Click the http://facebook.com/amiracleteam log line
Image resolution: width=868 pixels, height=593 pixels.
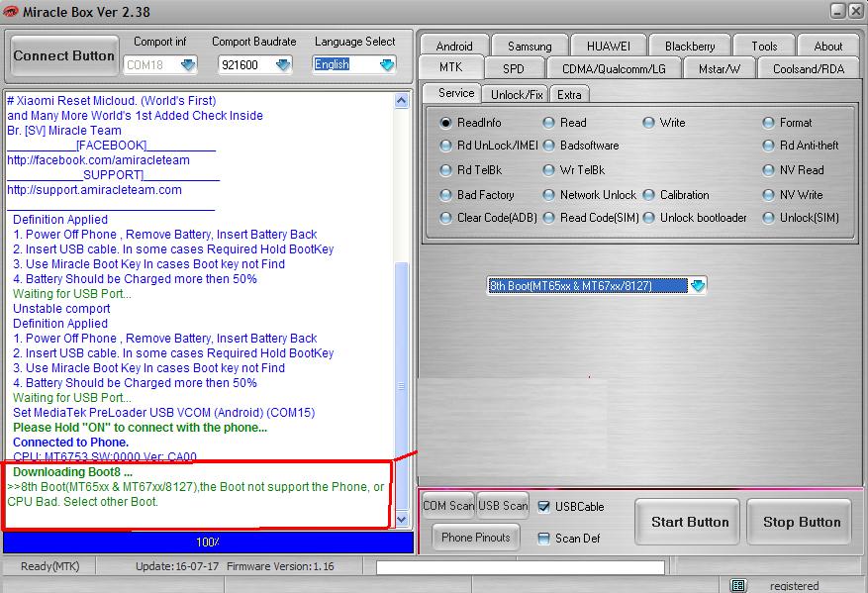99,160
